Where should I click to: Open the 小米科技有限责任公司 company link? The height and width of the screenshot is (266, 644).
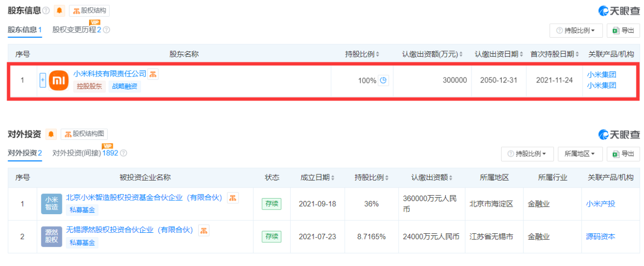[110, 74]
